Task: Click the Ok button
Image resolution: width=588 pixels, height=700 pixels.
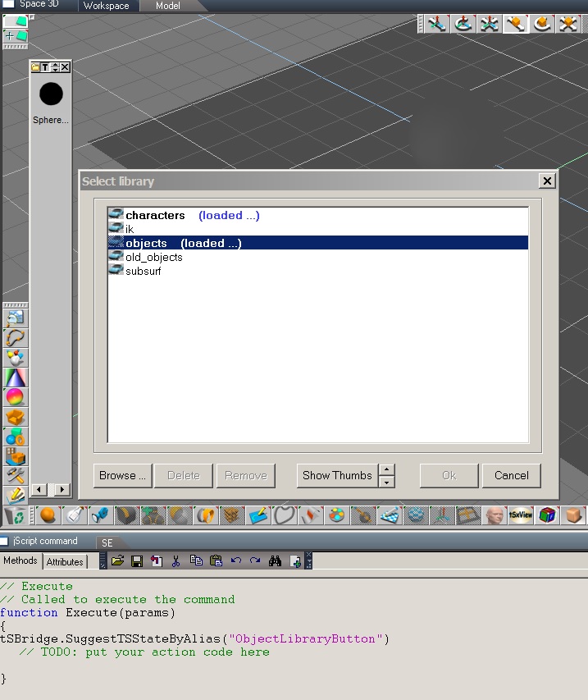Action: [449, 475]
